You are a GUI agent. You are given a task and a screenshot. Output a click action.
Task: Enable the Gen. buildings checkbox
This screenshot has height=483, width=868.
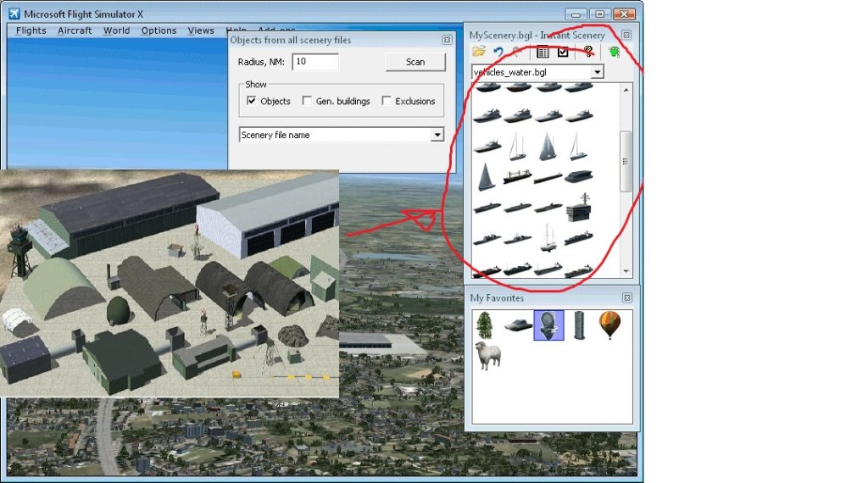point(307,101)
